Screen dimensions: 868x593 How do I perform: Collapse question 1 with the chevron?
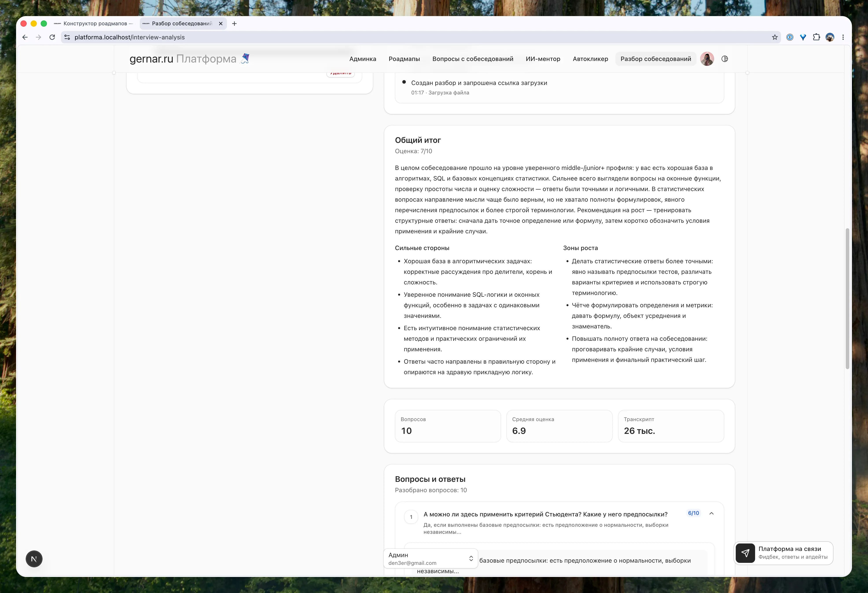(712, 513)
